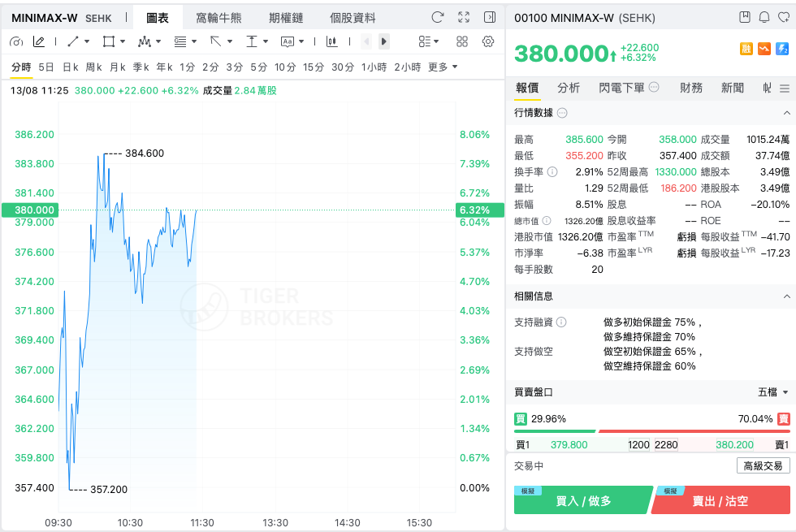Select the Fibonacci lines tool icon

(180, 41)
